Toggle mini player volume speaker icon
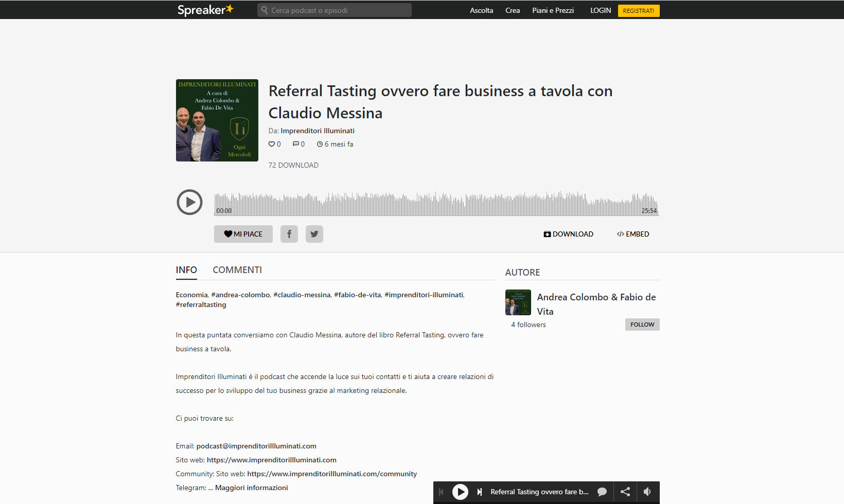 click(647, 492)
